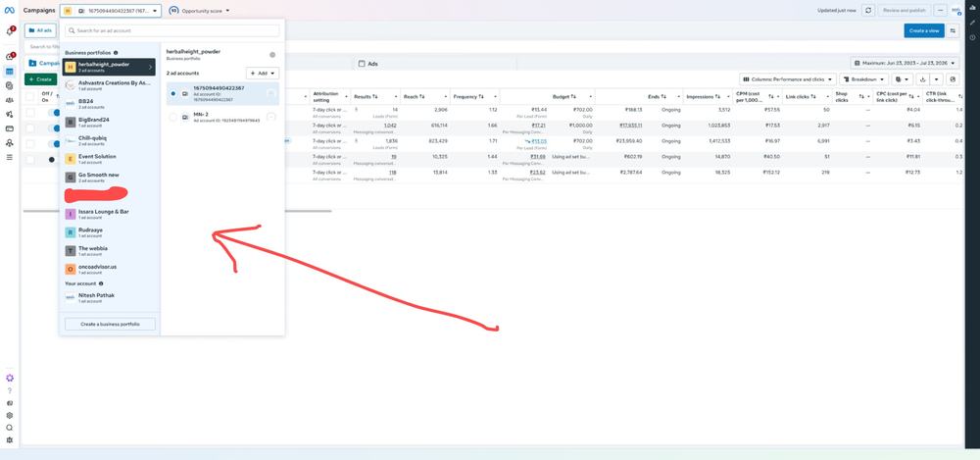
Task: Click the Search for an ad account field
Action: (172, 30)
